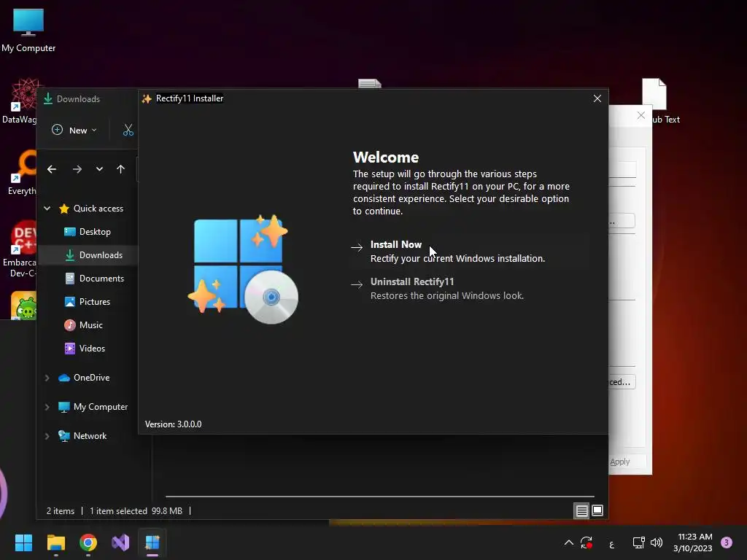Go back in File Explorer

pos(52,169)
